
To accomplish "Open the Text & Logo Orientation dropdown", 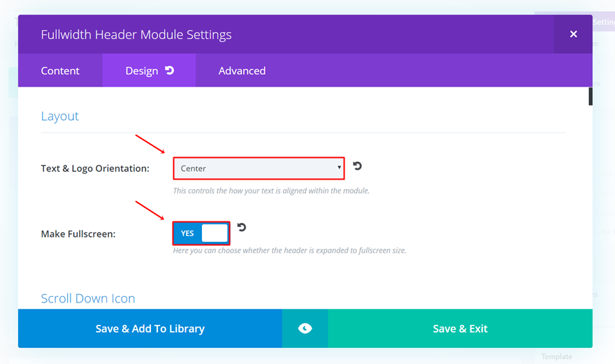I will pos(259,168).
